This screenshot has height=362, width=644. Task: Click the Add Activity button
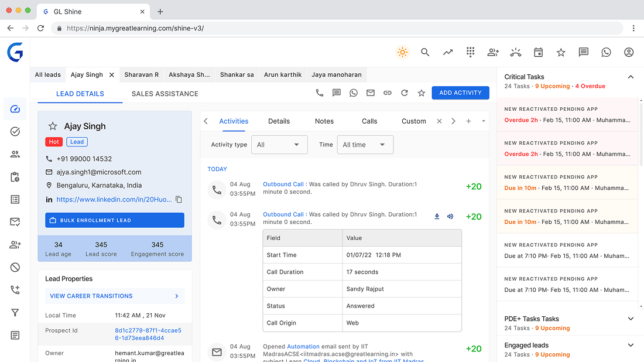click(x=460, y=93)
